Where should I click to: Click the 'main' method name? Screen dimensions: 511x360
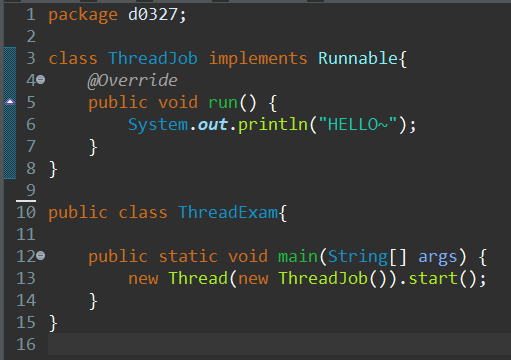pyautogui.click(x=298, y=256)
